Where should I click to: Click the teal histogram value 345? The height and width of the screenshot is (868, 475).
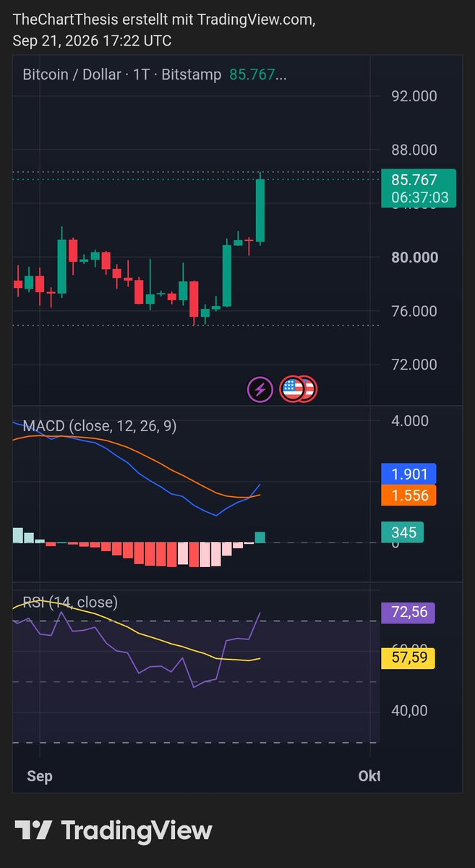[403, 532]
